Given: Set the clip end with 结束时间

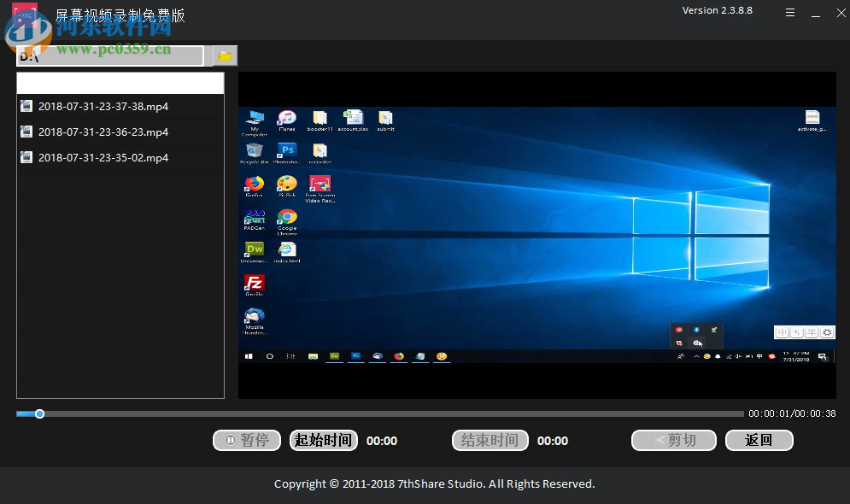Looking at the screenshot, I should (489, 441).
